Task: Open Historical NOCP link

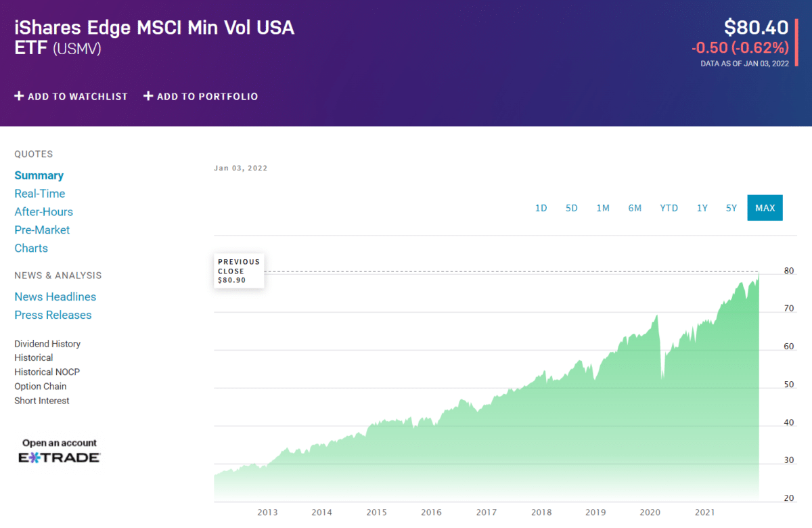Action: point(47,372)
